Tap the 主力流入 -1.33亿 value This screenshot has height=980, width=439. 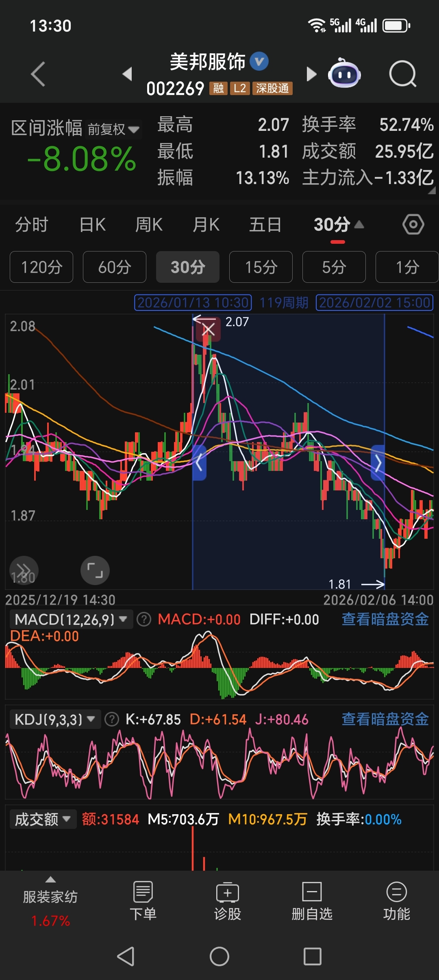click(404, 178)
